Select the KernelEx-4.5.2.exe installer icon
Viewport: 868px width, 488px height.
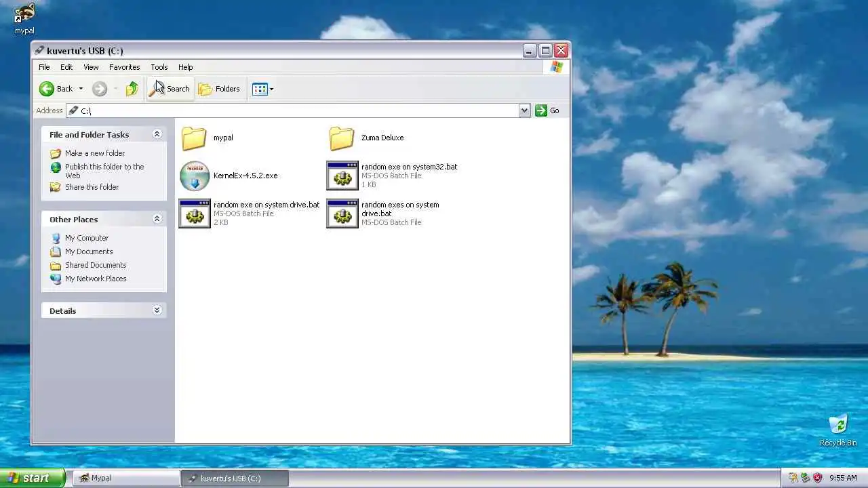195,176
